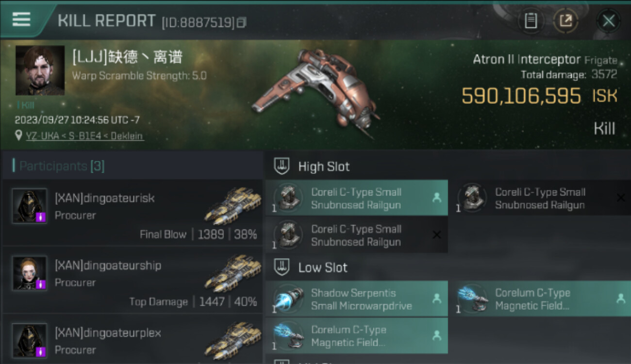Viewport: 631px width, 364px height.
Task: Select first Coreli C-Type Snubnosed Railgun
Action: point(357,198)
